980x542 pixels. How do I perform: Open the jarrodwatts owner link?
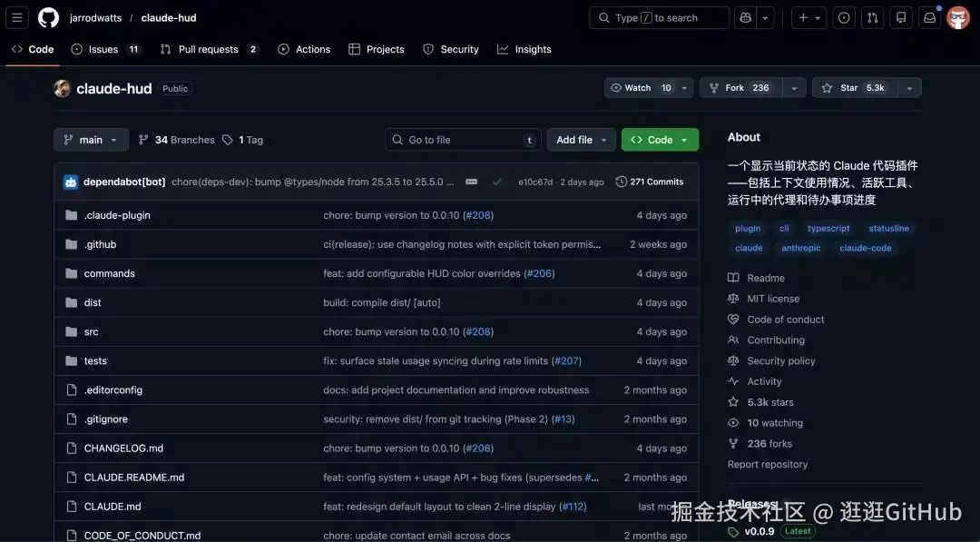pos(95,18)
